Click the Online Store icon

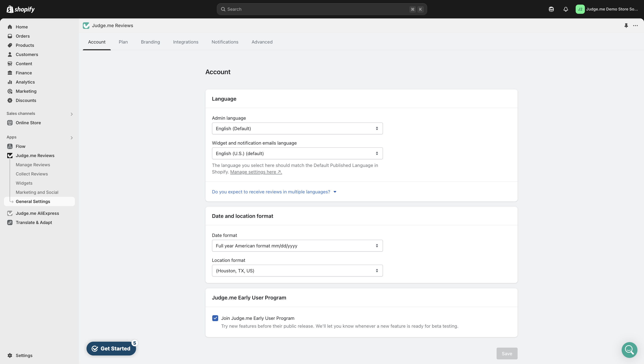click(10, 123)
